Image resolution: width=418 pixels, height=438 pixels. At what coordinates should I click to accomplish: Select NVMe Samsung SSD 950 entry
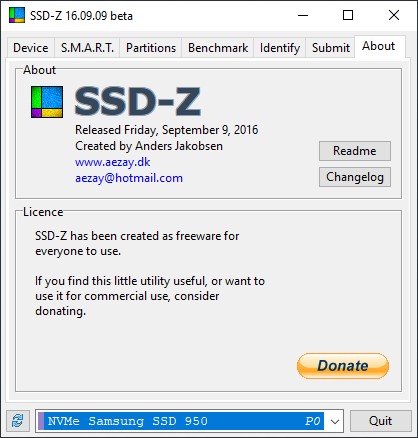(x=181, y=421)
